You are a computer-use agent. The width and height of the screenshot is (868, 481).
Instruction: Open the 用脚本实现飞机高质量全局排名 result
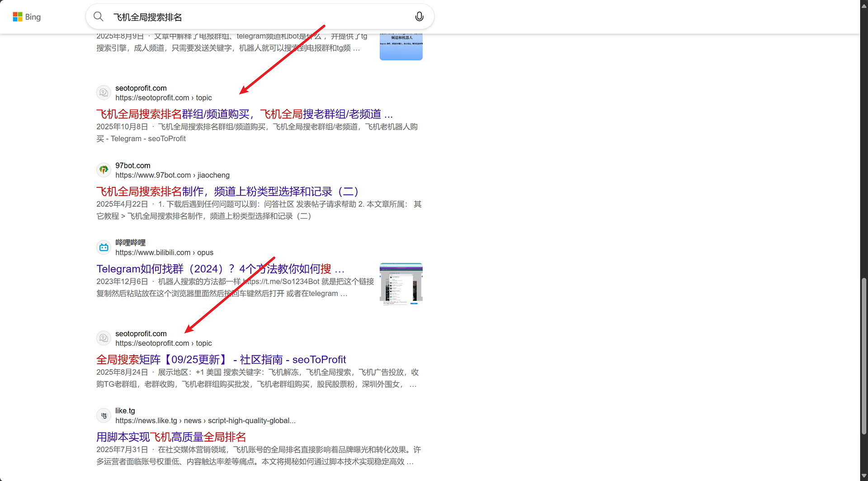(x=171, y=437)
